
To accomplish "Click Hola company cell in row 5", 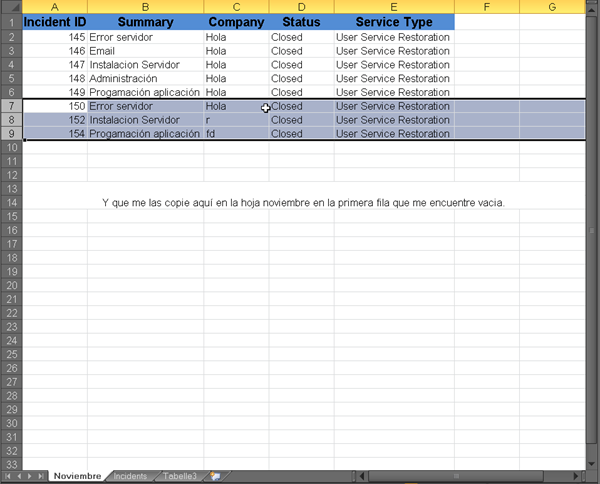I will [x=236, y=78].
